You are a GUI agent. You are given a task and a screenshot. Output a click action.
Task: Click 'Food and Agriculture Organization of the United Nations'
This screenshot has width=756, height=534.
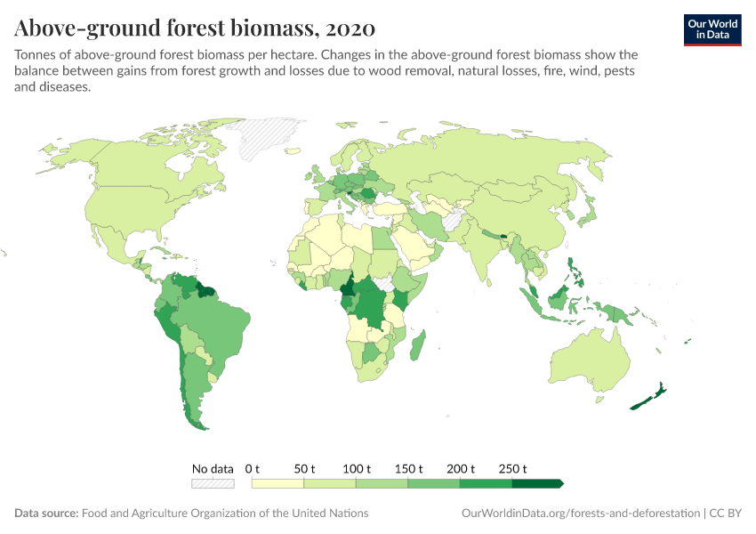pyautogui.click(x=225, y=513)
